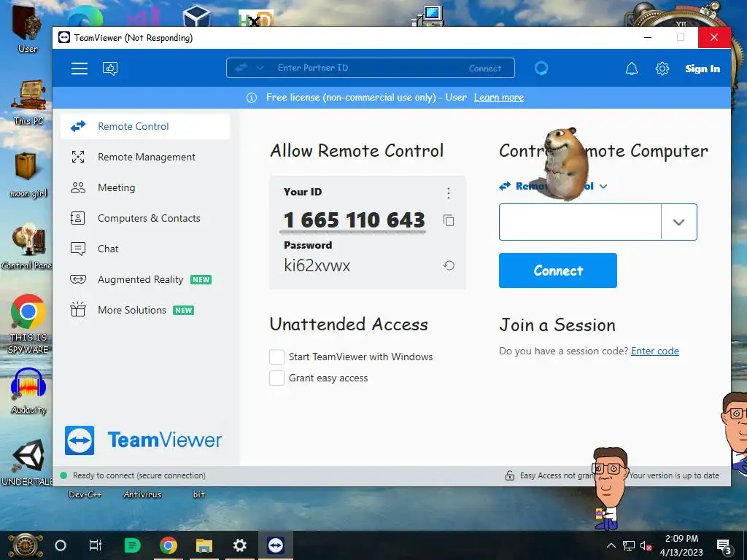Click the partner ID input field
Screen dimensions: 747x560
coord(580,222)
